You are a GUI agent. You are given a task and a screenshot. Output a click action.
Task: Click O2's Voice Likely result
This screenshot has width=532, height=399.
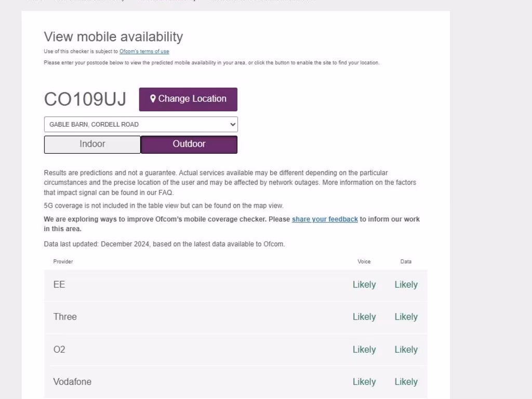click(x=364, y=350)
